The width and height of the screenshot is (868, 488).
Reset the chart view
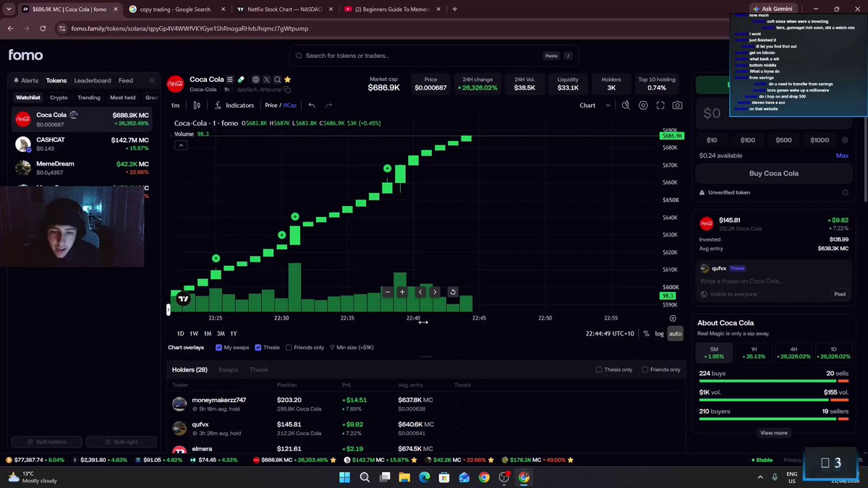tap(453, 292)
